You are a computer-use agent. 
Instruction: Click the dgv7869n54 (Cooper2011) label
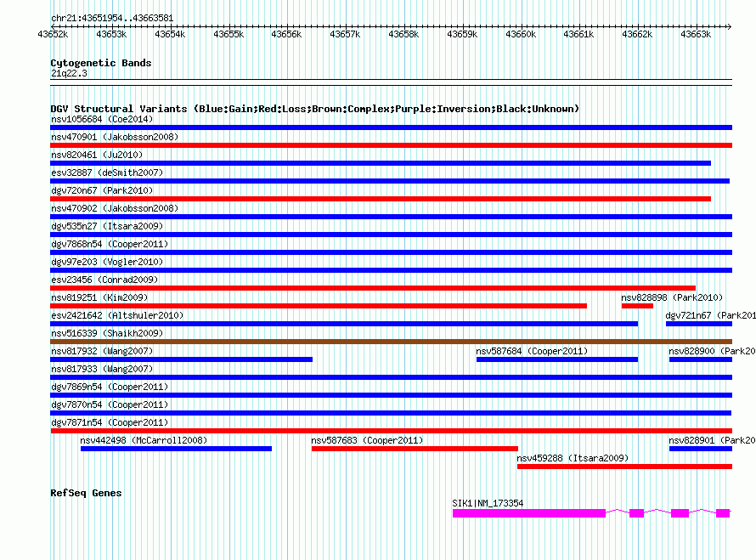pos(110,387)
